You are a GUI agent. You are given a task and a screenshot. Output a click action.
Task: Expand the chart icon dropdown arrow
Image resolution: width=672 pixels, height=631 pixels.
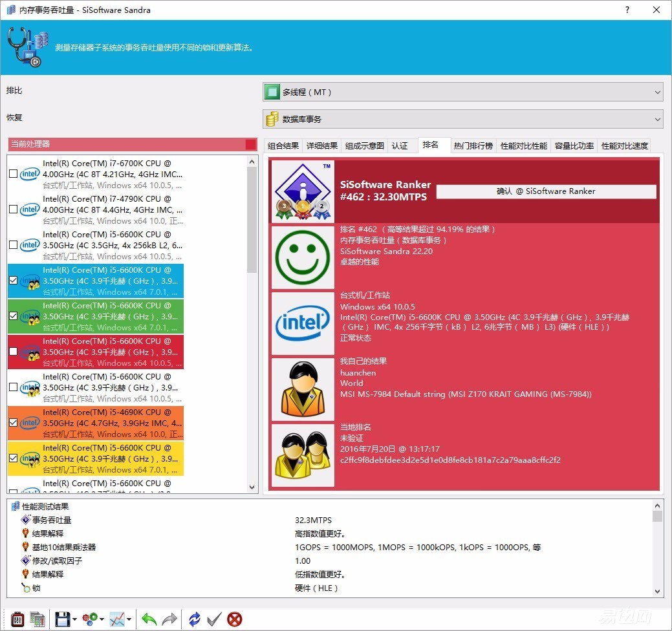129,619
